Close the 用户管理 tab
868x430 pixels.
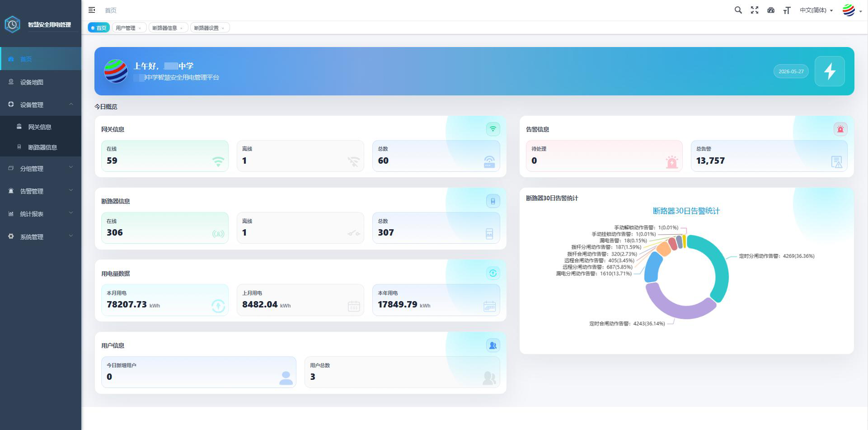pos(140,28)
